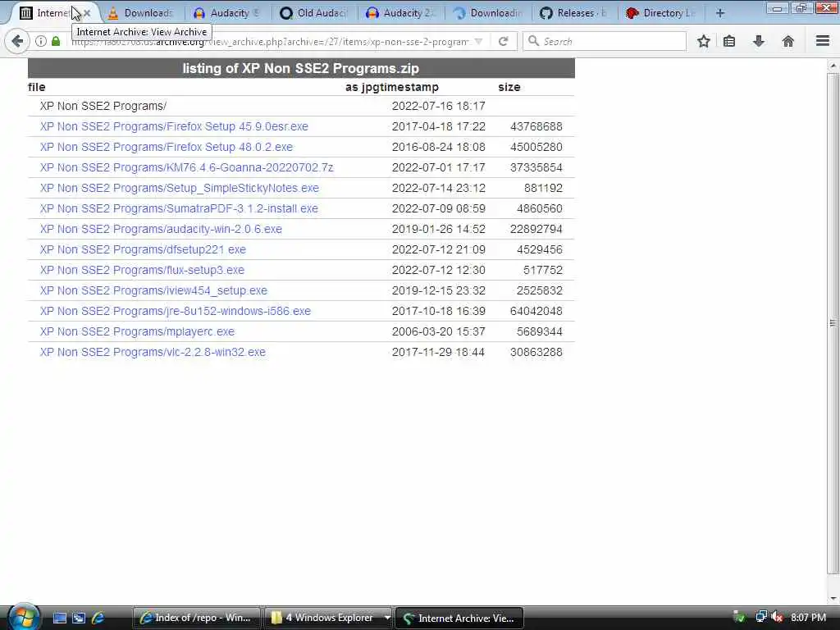Open iview454_setup.exe link
This screenshot has height=630, width=840.
(x=153, y=290)
